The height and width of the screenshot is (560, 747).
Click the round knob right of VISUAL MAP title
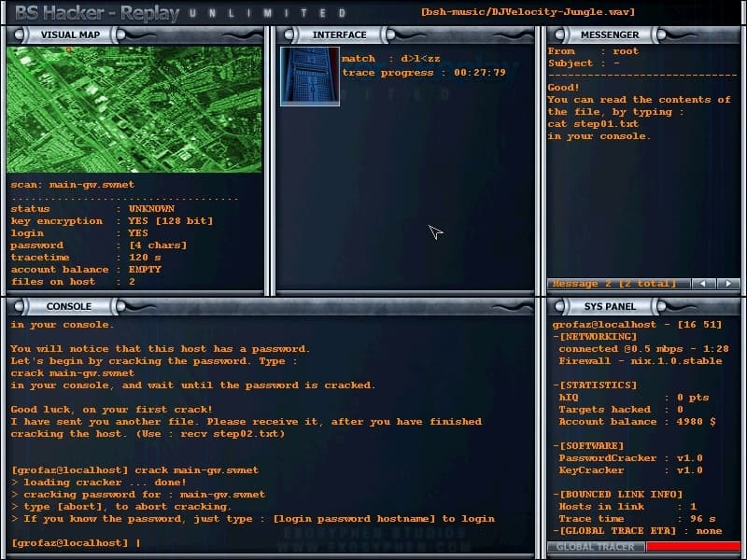click(120, 35)
